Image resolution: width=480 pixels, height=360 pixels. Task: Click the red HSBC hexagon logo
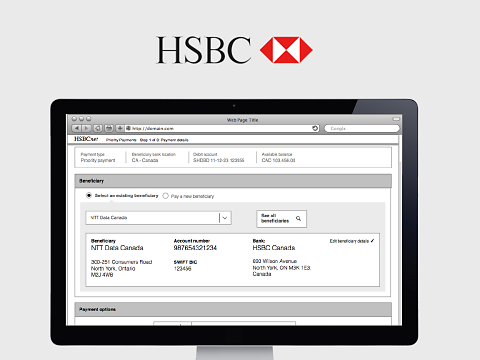pos(286,50)
